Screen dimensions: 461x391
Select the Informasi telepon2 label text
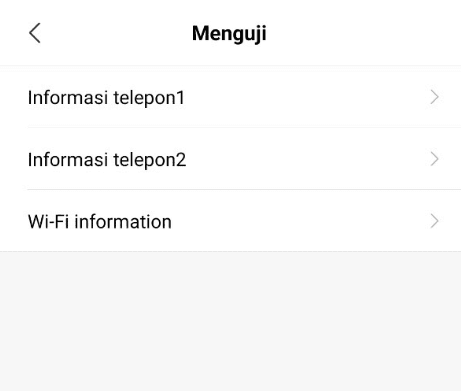[107, 160]
